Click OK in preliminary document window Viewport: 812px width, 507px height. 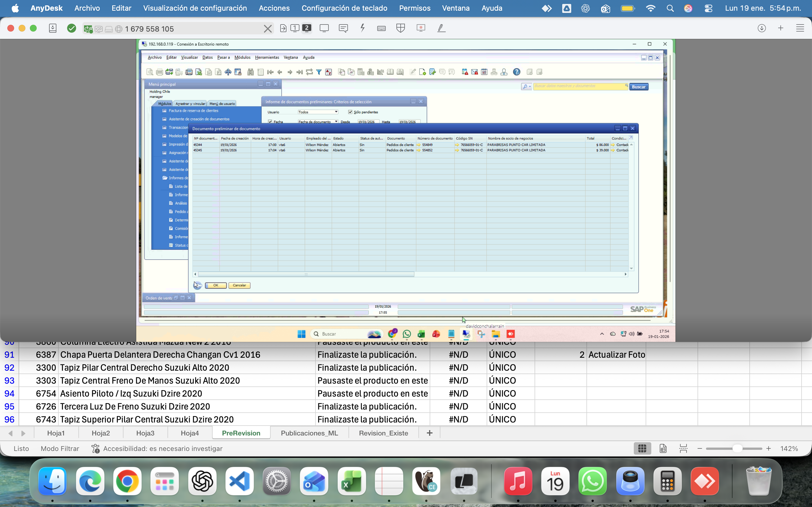pyautogui.click(x=216, y=285)
